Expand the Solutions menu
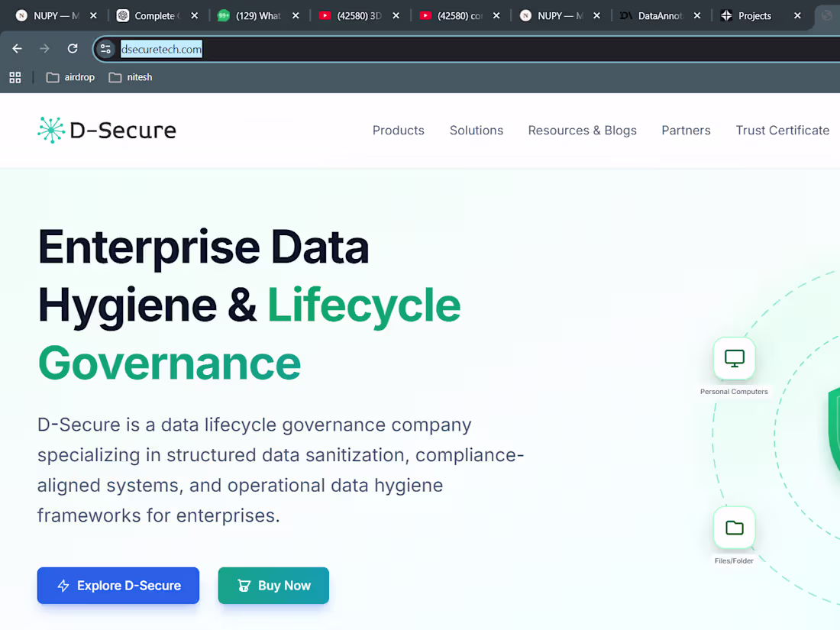Screen dimensions: 840x630 pyautogui.click(x=476, y=130)
